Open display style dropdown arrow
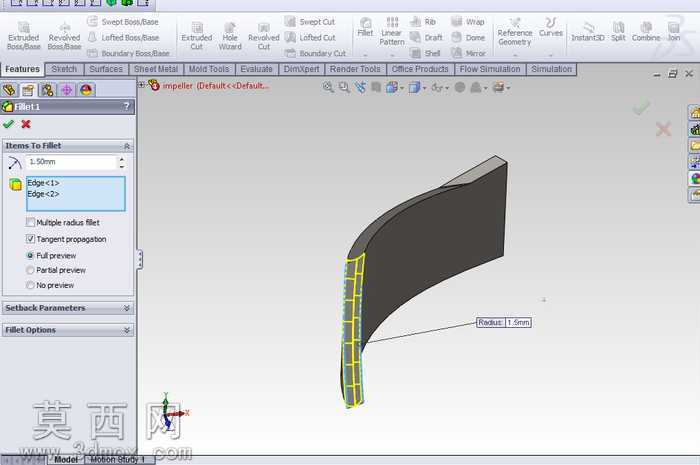The image size is (700, 465). [x=425, y=88]
